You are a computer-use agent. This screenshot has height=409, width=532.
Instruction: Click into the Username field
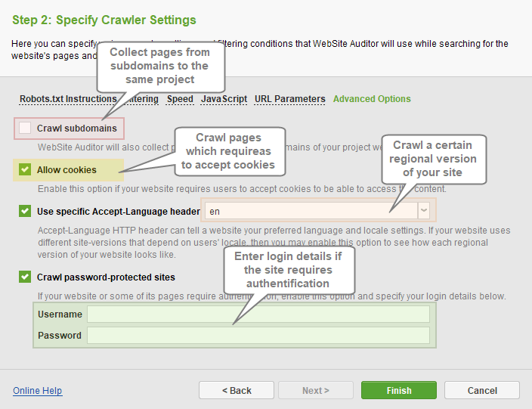(258, 314)
